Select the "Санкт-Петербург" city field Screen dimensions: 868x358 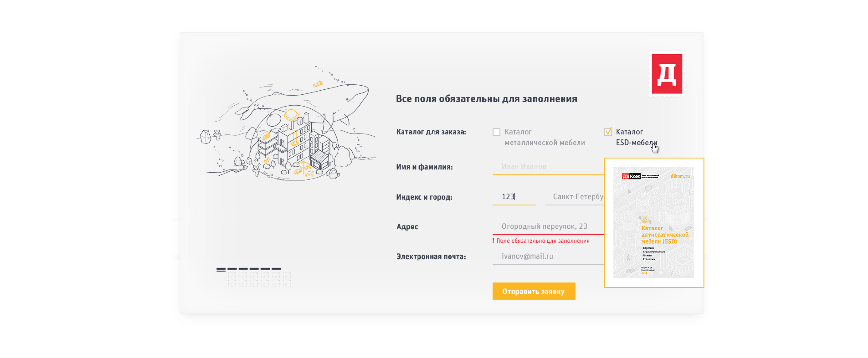(x=575, y=196)
